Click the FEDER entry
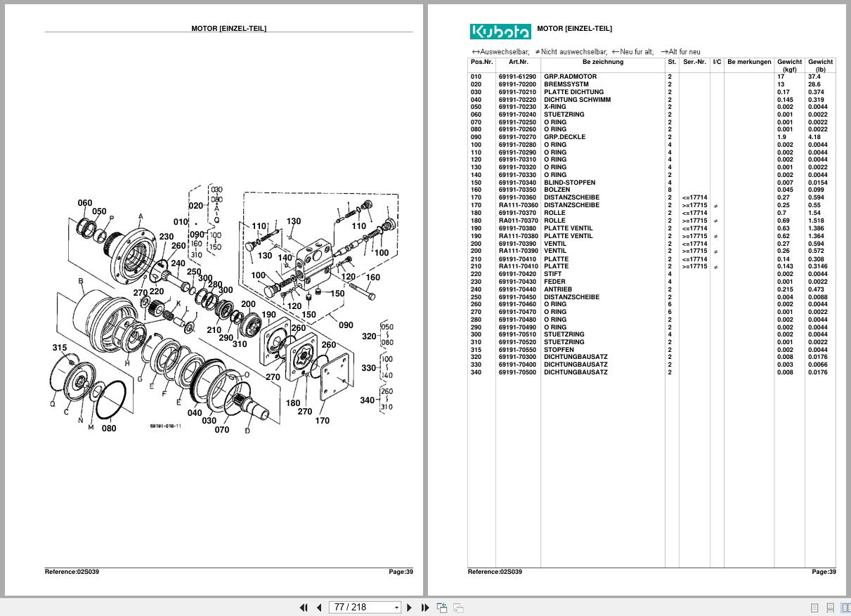The height and width of the screenshot is (616, 851). [x=554, y=282]
